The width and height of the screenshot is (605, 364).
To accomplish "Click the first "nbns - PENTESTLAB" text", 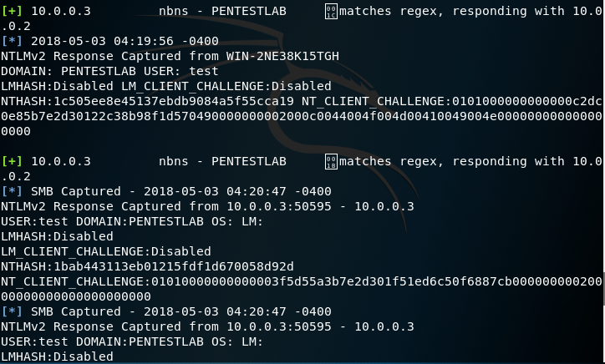I will coord(222,12).
